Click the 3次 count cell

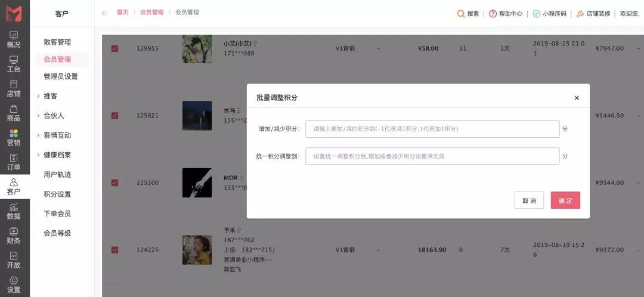(505, 48)
